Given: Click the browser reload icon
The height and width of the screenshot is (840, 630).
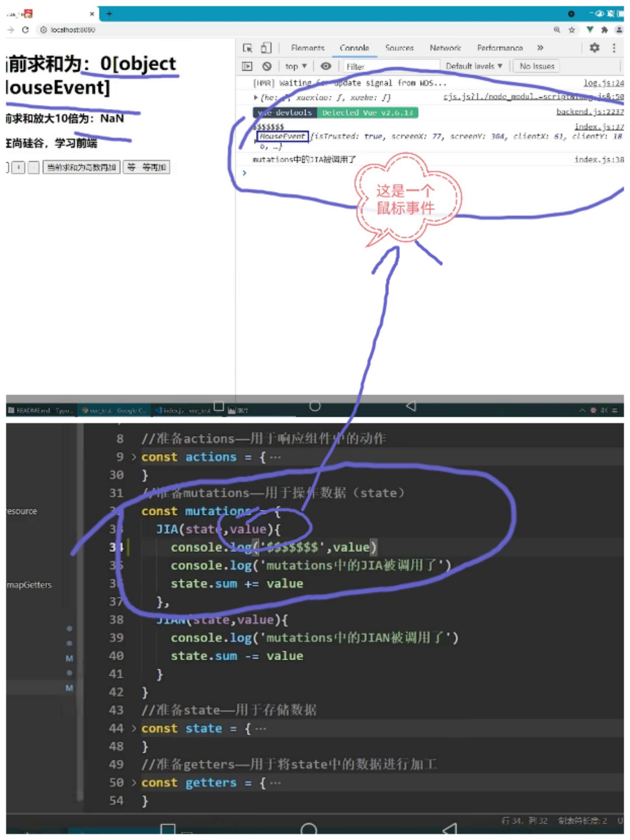Looking at the screenshot, I should coord(25,30).
